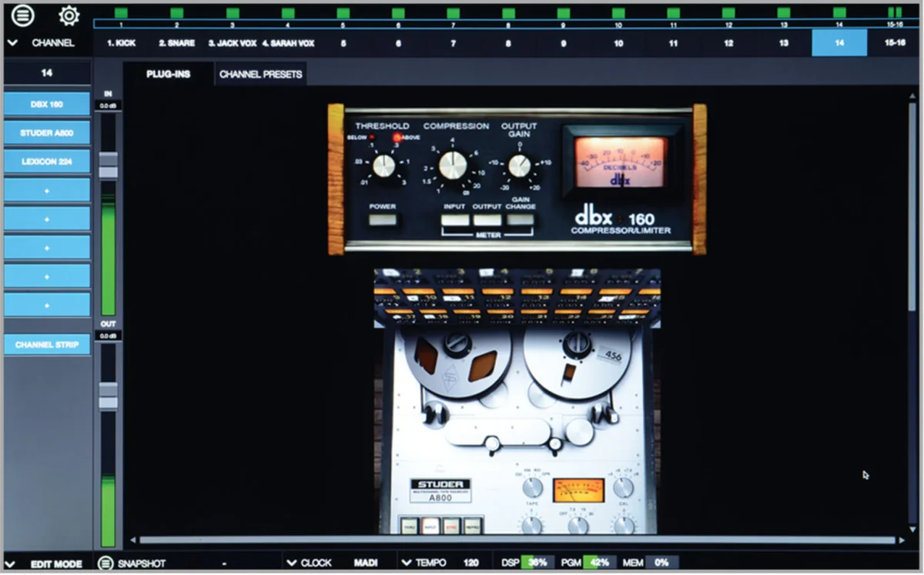This screenshot has width=924, height=575.
Task: Select channel 14 in the channel bar
Action: (x=839, y=43)
